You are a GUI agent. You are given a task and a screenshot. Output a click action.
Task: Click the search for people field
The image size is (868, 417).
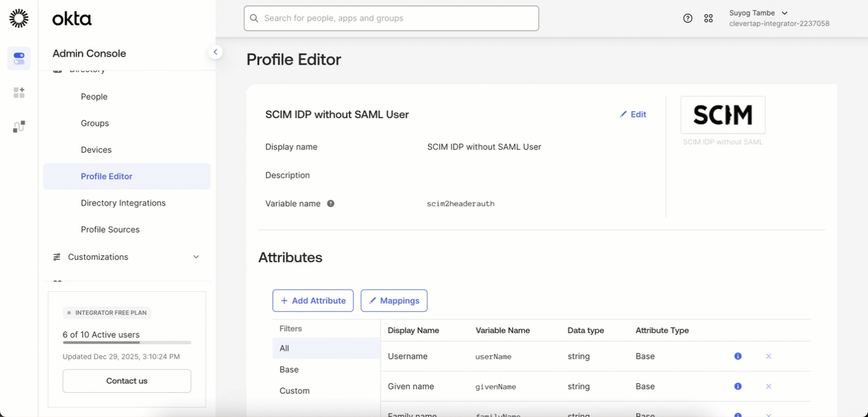point(391,18)
